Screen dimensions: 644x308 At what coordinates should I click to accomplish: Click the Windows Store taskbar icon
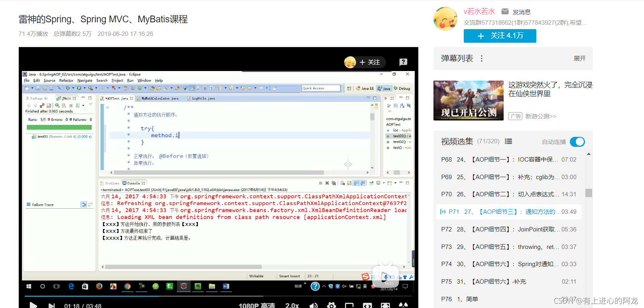(x=85, y=286)
